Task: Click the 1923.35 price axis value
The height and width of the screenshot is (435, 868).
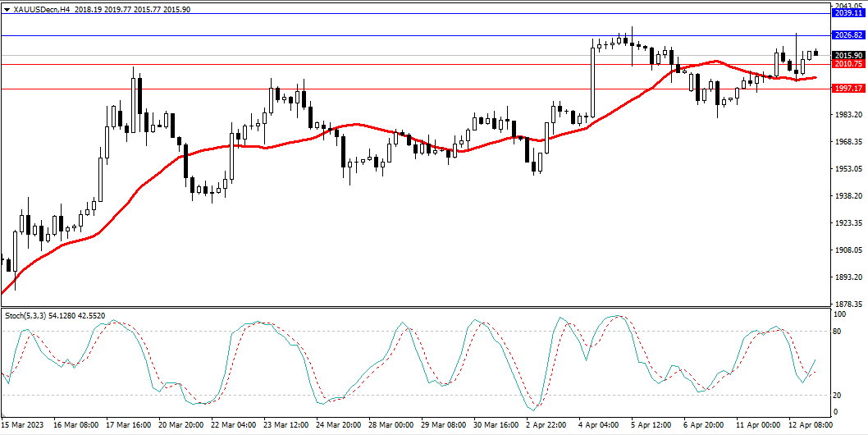Action: click(x=849, y=222)
